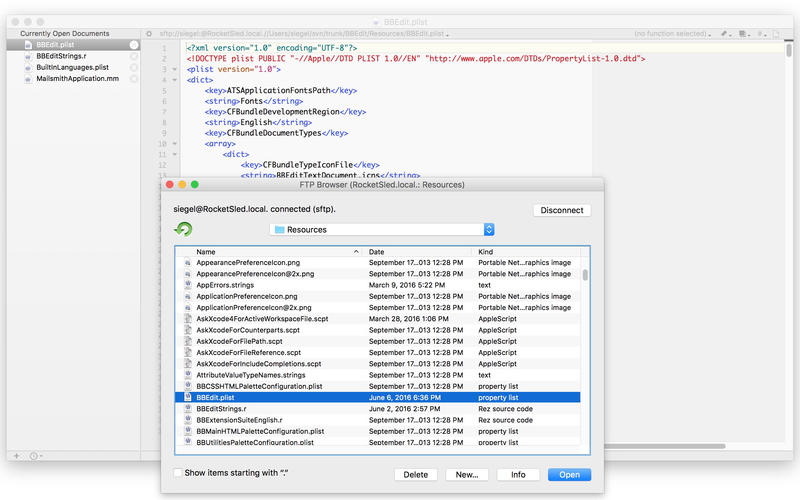Click the BBEditStrings.r file icon in sidebar
800x500 pixels.
tap(28, 56)
